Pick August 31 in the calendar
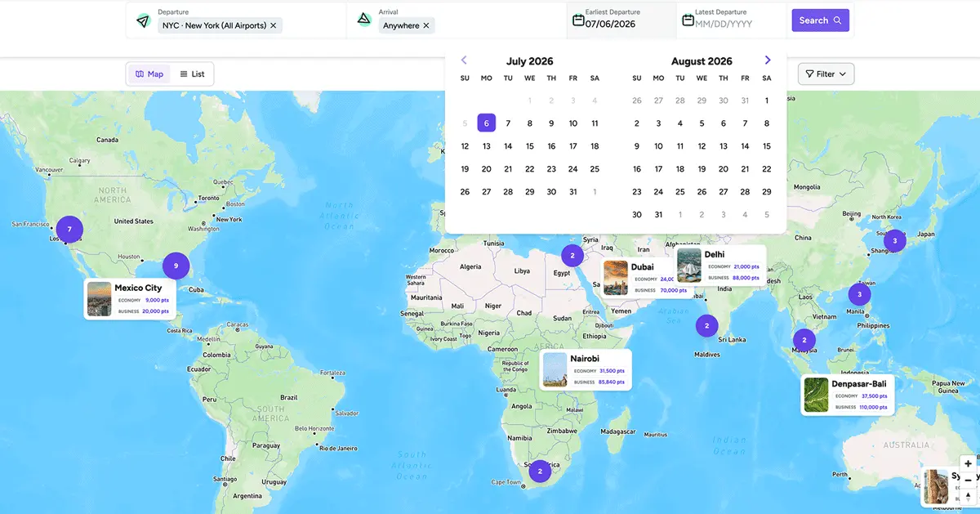The width and height of the screenshot is (980, 514). (x=658, y=215)
